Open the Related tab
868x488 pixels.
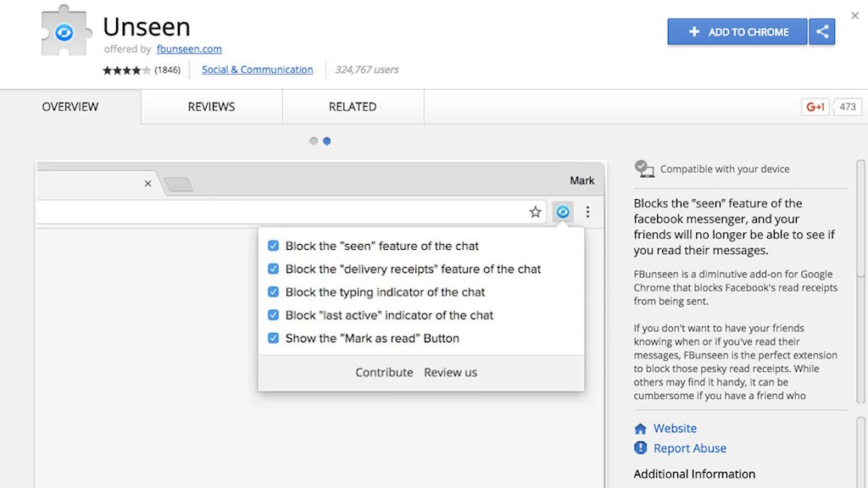pyautogui.click(x=353, y=107)
